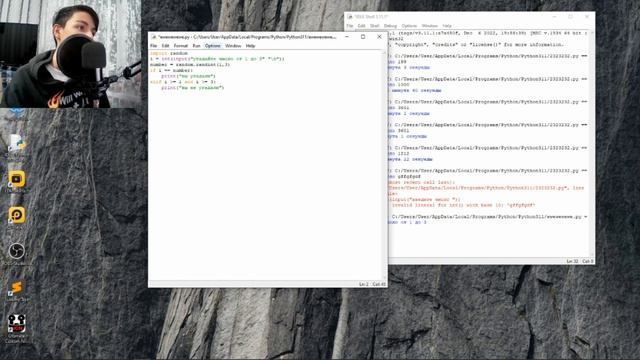The image size is (640, 360).
Task: Open File menu in the IDLE Shell window
Action: (x=350, y=26)
